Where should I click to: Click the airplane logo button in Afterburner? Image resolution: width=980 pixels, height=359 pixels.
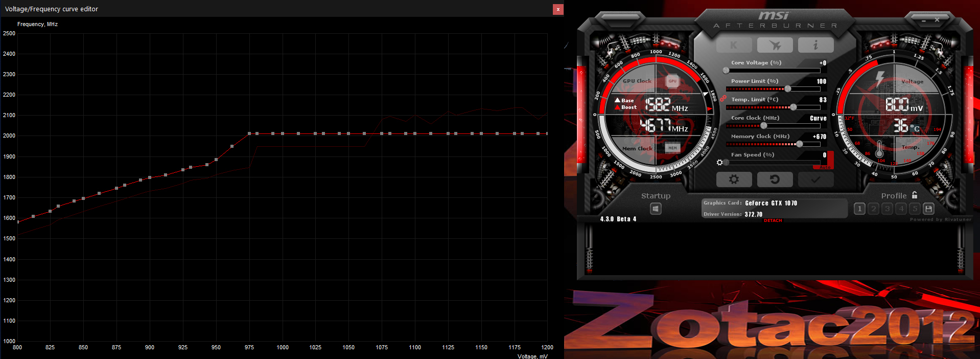(x=775, y=45)
